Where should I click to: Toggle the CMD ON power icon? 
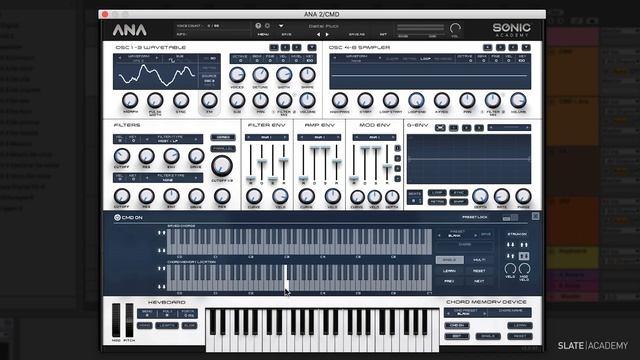point(117,218)
